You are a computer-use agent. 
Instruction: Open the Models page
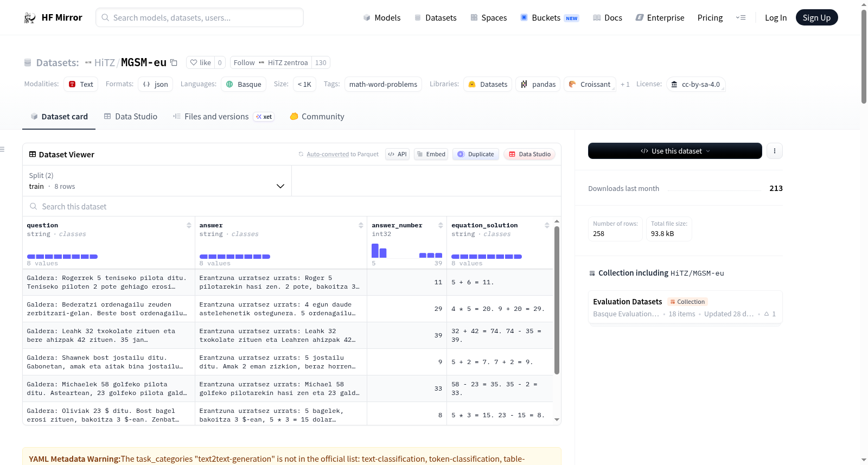tap(382, 18)
